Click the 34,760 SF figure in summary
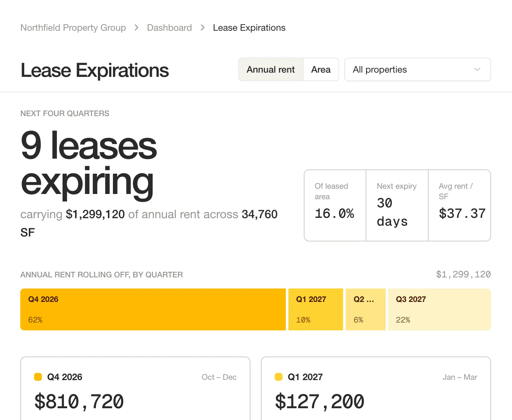 (149, 223)
